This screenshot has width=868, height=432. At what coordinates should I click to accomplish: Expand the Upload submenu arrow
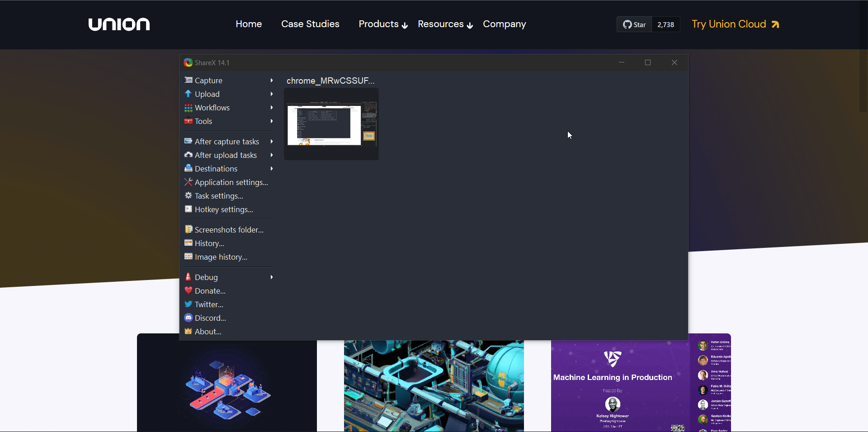click(x=272, y=94)
